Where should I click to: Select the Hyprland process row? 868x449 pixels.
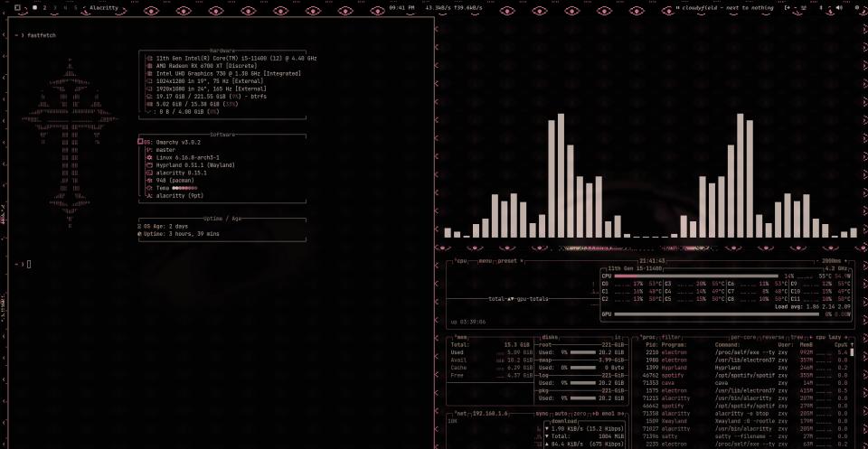(744, 368)
